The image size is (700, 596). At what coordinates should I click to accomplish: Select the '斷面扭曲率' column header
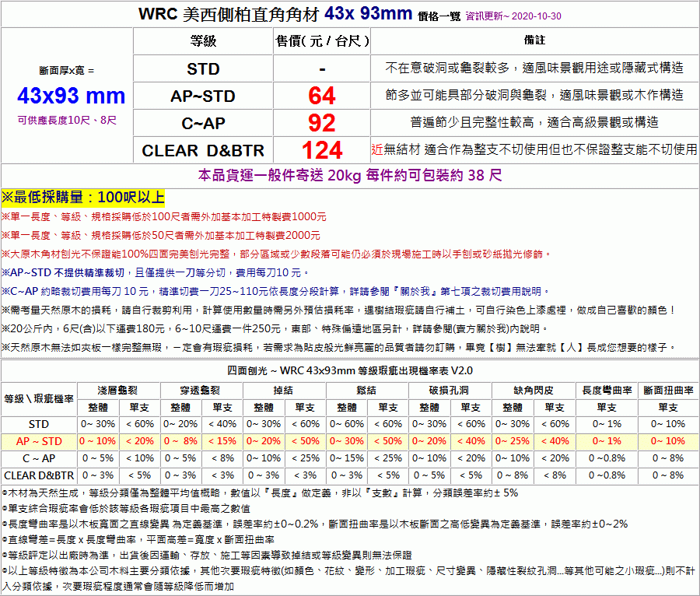coord(668,390)
